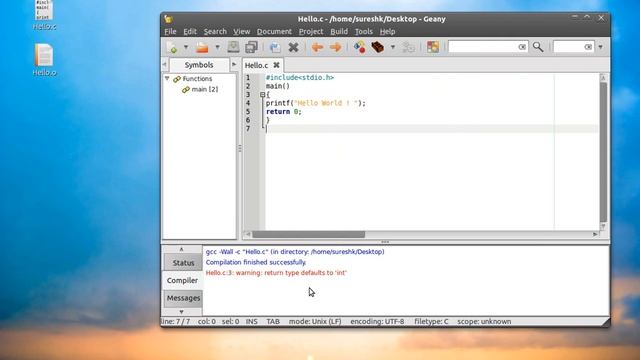
Task: Click the Geany title bar app icon
Action: coord(169,19)
